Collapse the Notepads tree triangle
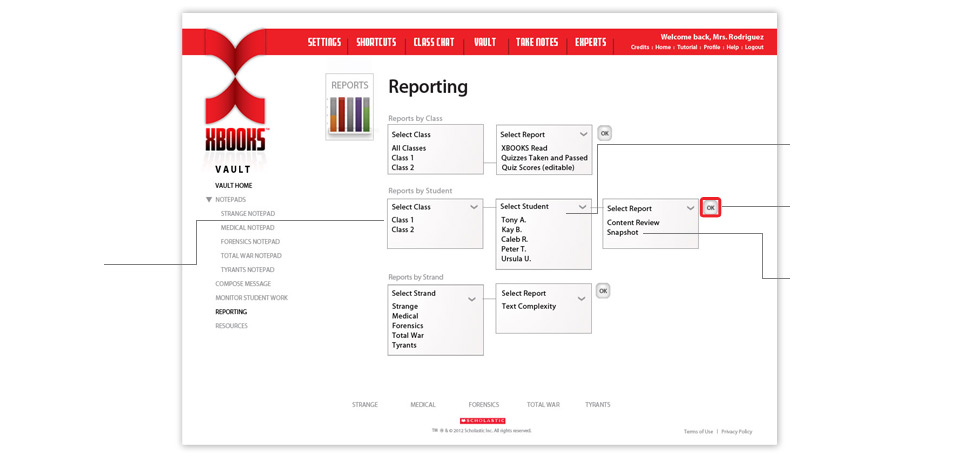Viewport: 960px width, 468px height. (x=209, y=200)
